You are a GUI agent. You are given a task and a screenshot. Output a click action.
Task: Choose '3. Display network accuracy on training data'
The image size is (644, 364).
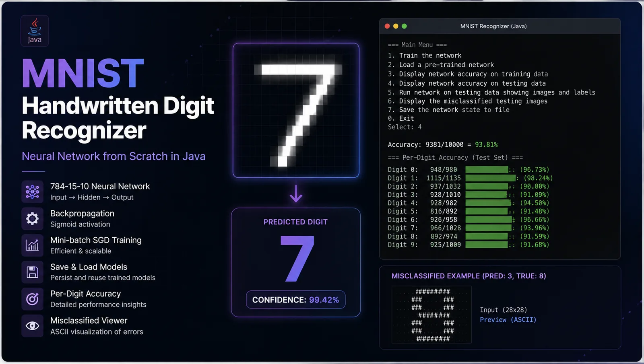[468, 74]
